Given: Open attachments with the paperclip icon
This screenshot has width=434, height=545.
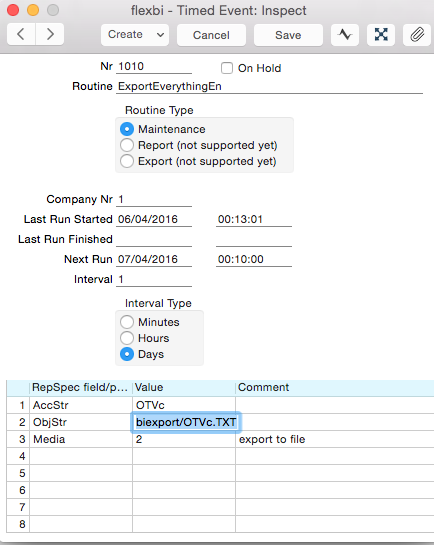Looking at the screenshot, I should tap(417, 35).
